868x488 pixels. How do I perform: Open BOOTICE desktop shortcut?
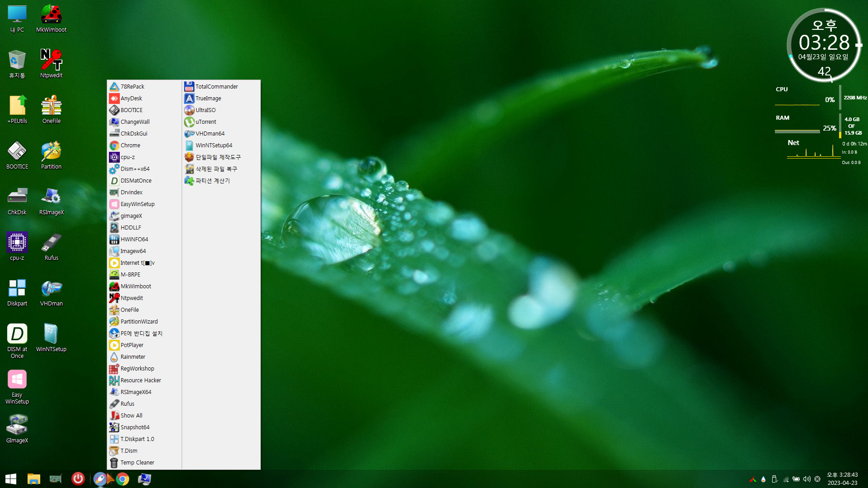[x=17, y=155]
